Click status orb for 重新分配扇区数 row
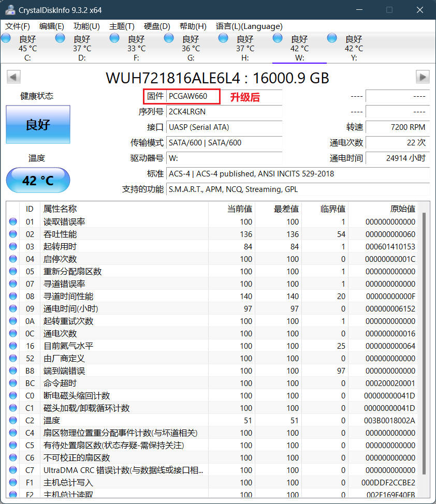Viewport: 436px width, 504px height. click(13, 271)
